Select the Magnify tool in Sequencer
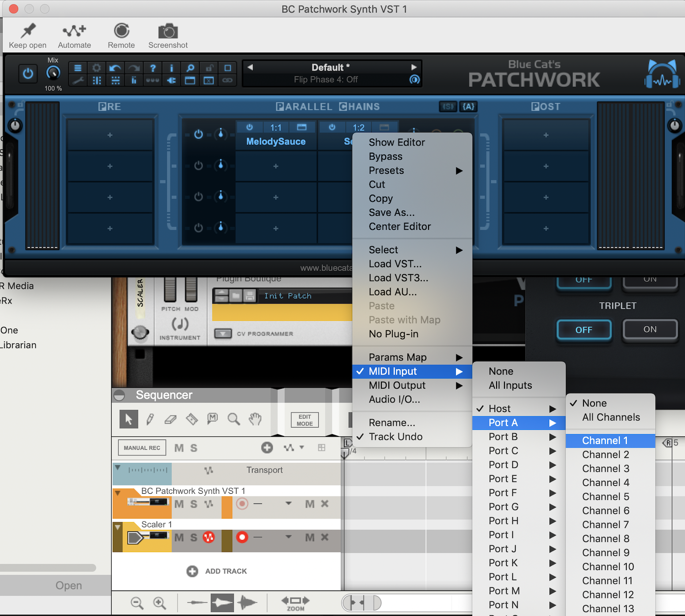Screen dimensions: 685x616 tap(234, 419)
